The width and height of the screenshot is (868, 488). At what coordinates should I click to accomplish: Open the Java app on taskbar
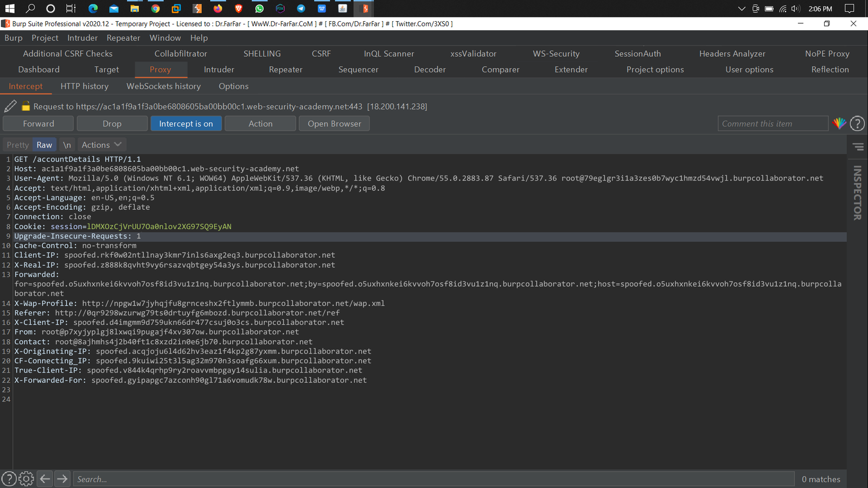342,9
